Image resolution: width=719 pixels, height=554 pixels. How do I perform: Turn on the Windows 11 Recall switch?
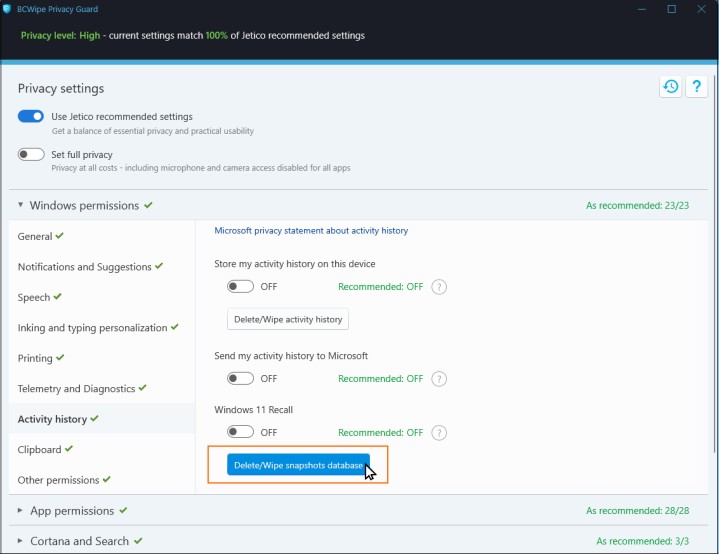point(240,433)
